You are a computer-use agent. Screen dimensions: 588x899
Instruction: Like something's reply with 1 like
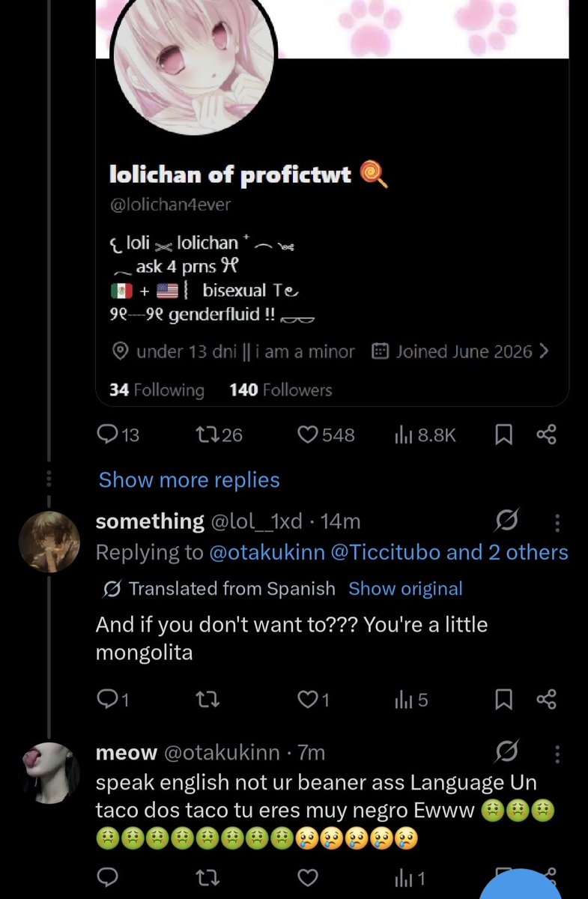point(314,700)
